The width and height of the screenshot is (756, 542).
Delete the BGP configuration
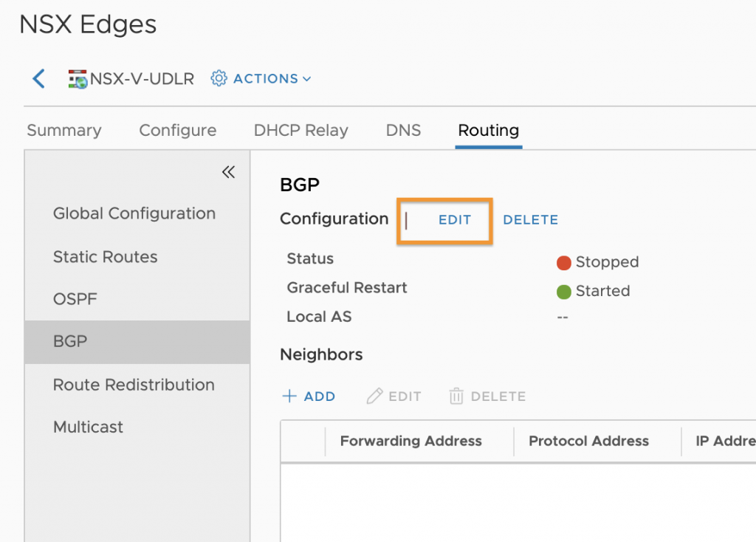530,220
